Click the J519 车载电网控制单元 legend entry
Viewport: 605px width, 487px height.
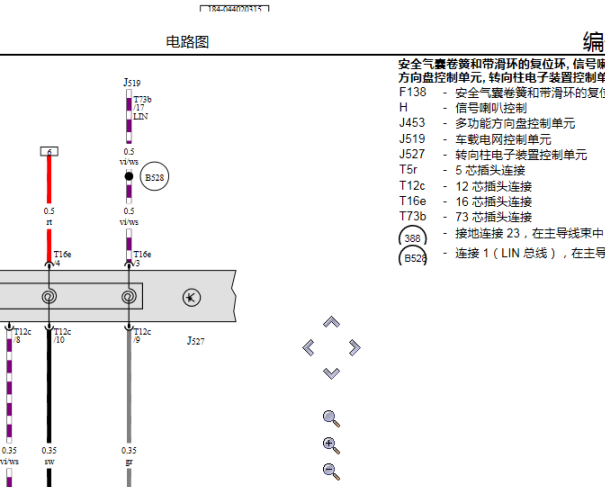(x=475, y=139)
